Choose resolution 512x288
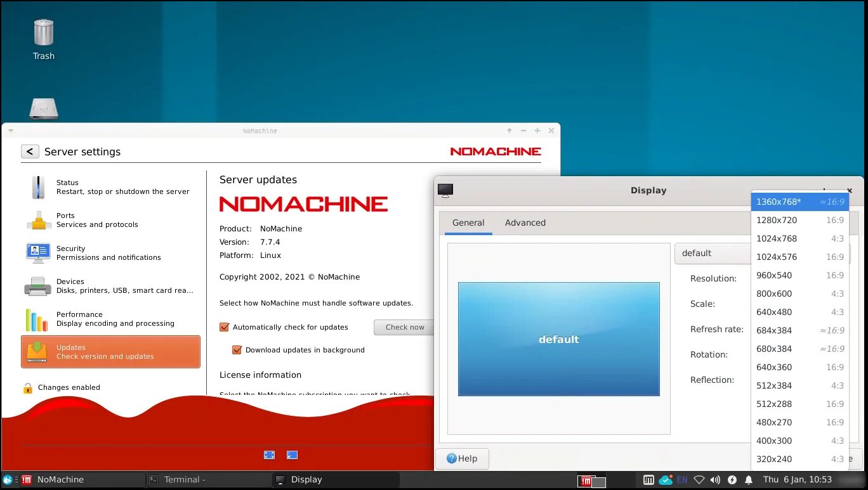This screenshot has width=868, height=490. pos(799,404)
